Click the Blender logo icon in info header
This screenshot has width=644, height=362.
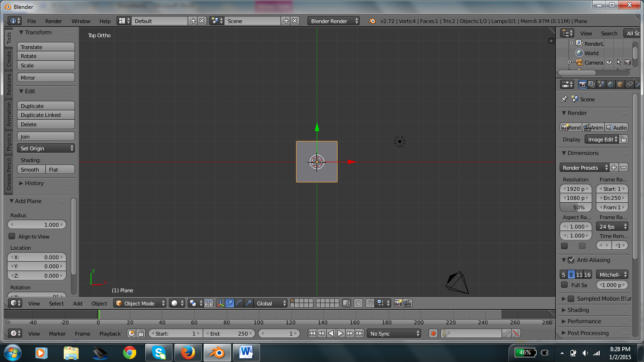[x=372, y=21]
